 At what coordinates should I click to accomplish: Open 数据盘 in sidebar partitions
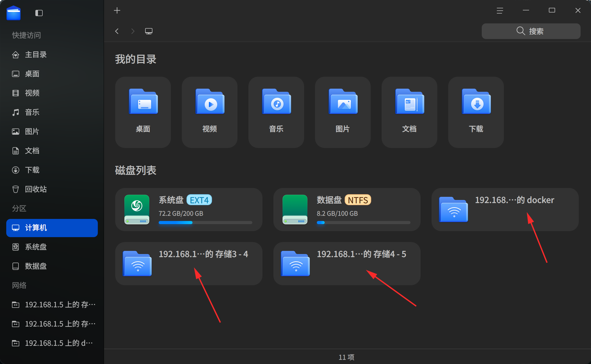click(x=52, y=266)
